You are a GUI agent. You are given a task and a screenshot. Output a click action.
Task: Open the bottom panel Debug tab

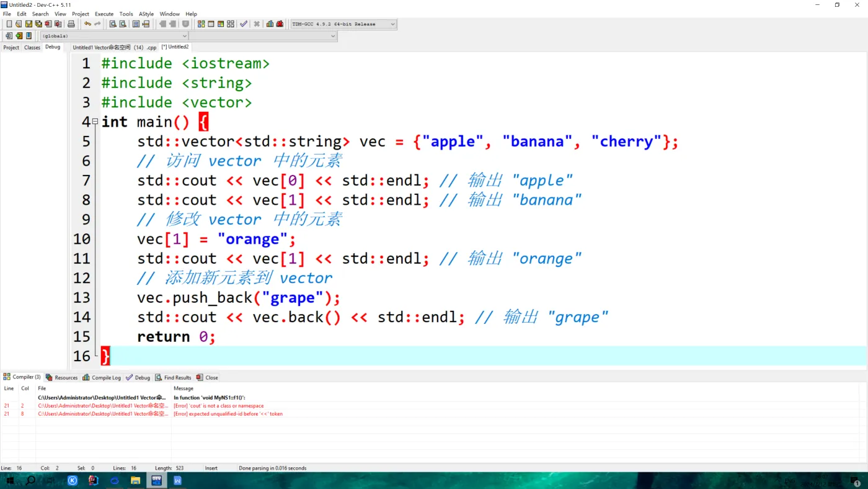(138, 377)
